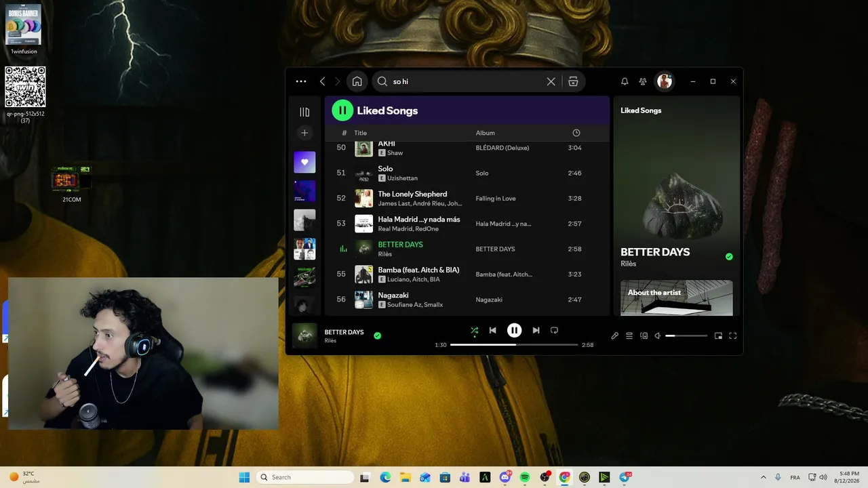Image resolution: width=868 pixels, height=488 pixels.
Task: Open the user profile avatar menu
Action: pos(665,81)
